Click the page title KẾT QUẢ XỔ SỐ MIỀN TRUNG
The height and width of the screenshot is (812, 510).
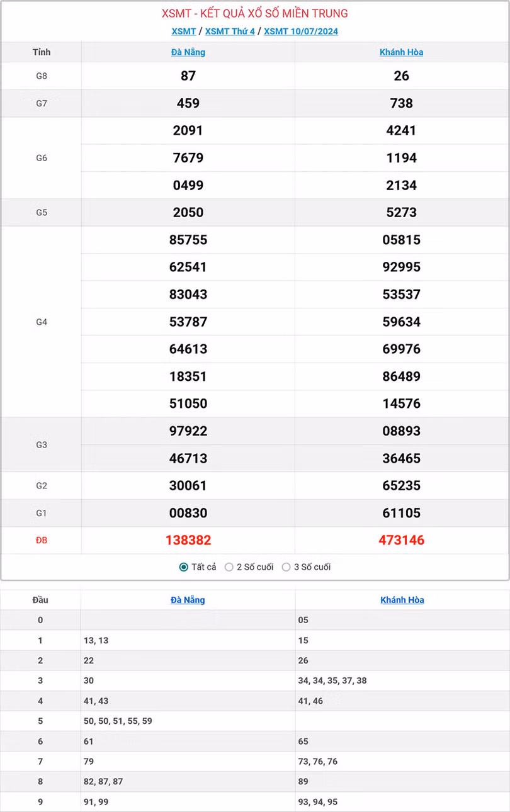click(x=255, y=13)
